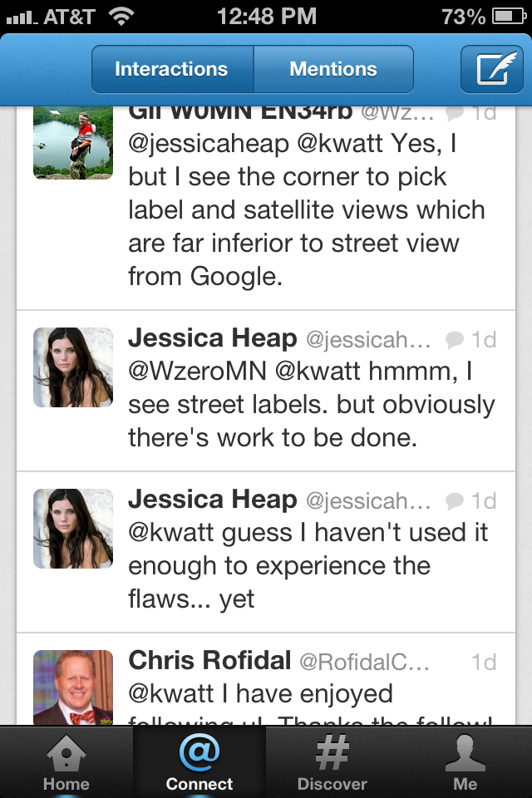The height and width of the screenshot is (798, 532).
Task: Tap the compose tweet quill icon
Action: coord(492,69)
